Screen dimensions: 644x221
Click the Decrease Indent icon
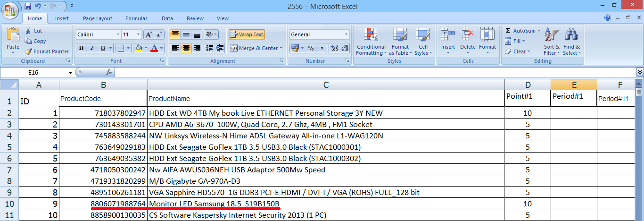[x=210, y=48]
